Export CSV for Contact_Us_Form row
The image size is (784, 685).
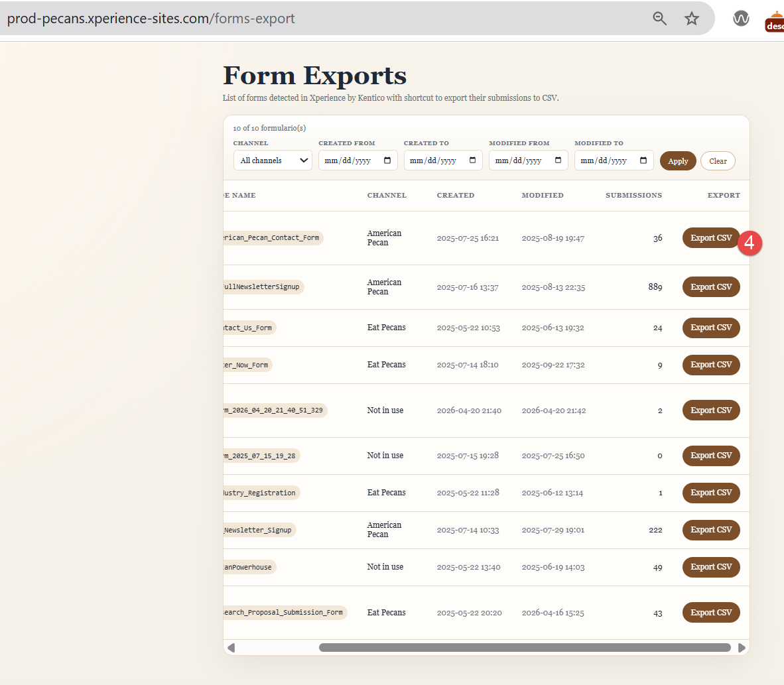point(711,328)
